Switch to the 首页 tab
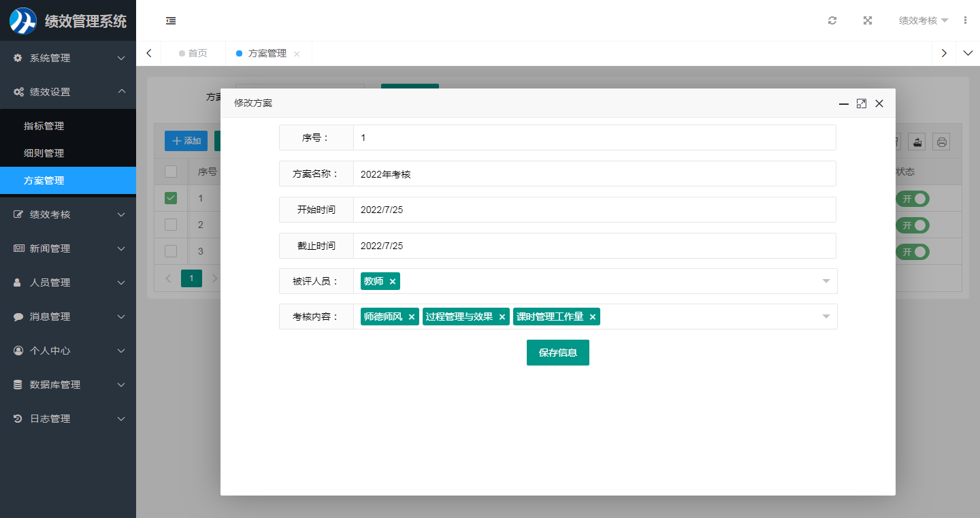 coord(194,53)
